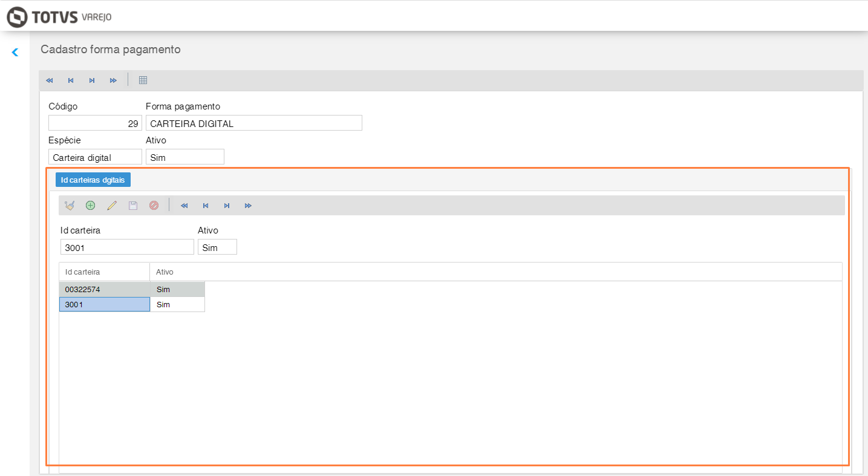This screenshot has width=868, height=476.
Task: Move to next wallet Id record
Action: 227,206
